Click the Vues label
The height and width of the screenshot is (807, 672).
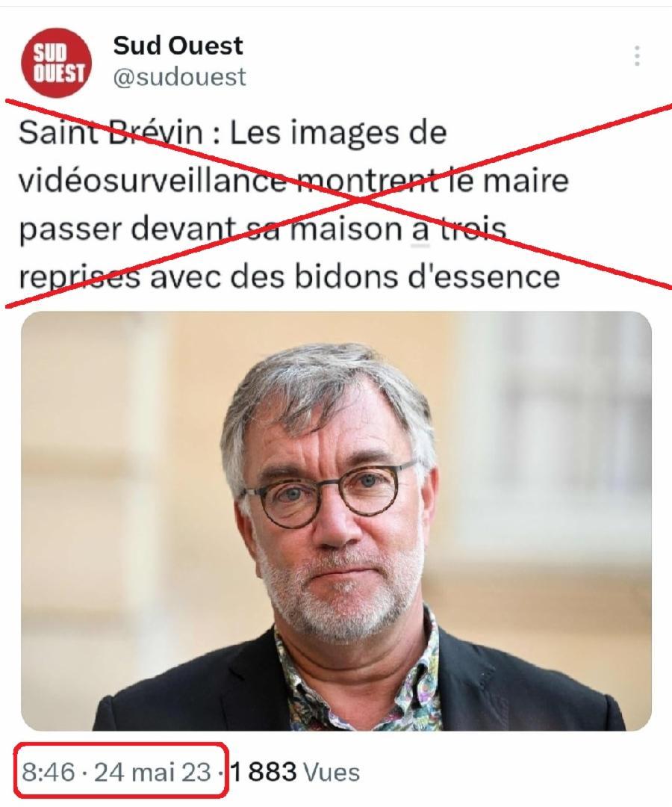[332, 773]
